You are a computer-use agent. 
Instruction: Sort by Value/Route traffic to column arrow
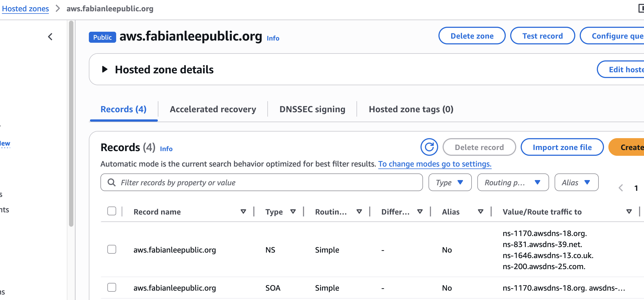pyautogui.click(x=629, y=212)
